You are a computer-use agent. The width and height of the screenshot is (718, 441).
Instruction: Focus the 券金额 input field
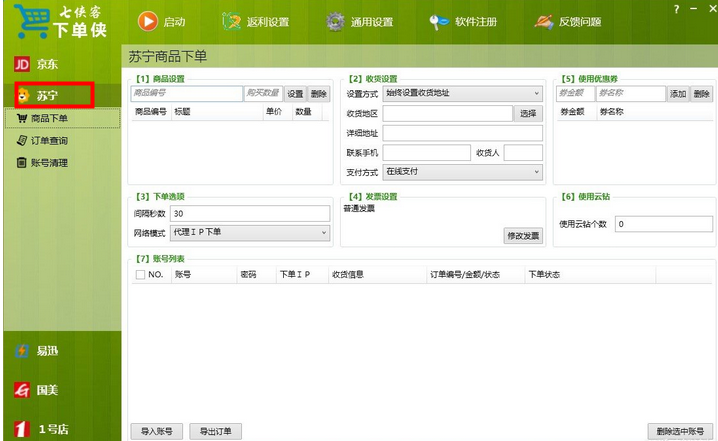point(576,93)
